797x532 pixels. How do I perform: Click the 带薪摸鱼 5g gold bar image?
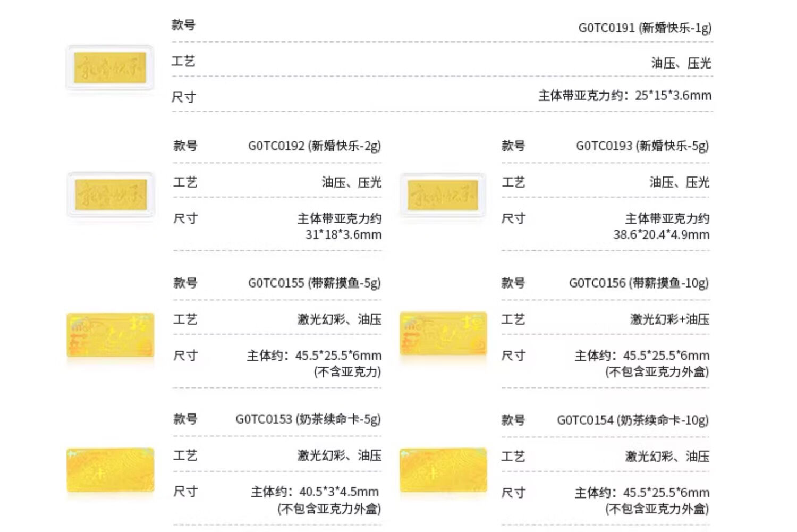pos(111,335)
